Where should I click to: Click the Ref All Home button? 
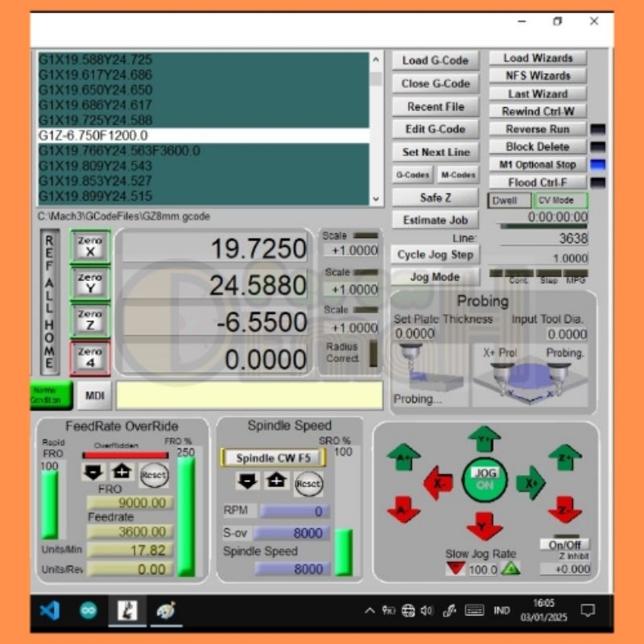click(x=50, y=302)
